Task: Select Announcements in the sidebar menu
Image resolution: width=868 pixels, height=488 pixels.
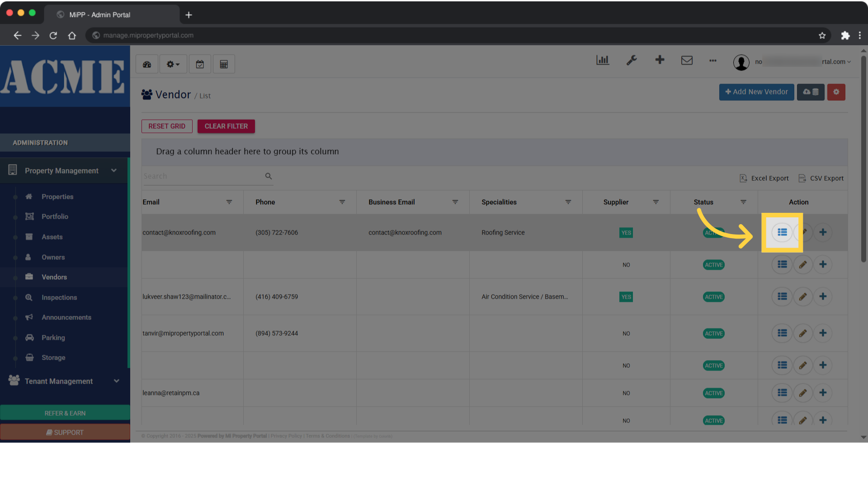Action: (x=66, y=317)
